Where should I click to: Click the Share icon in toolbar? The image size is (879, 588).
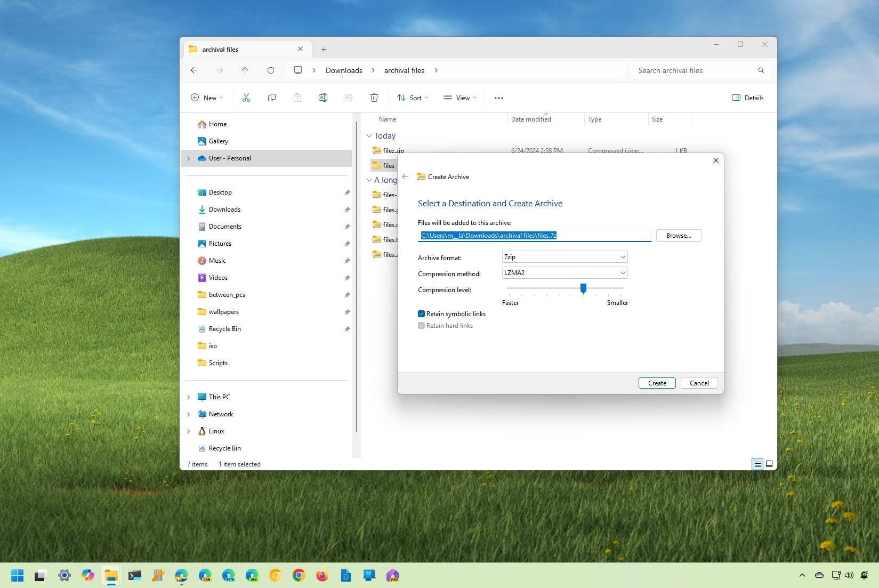pyautogui.click(x=349, y=98)
